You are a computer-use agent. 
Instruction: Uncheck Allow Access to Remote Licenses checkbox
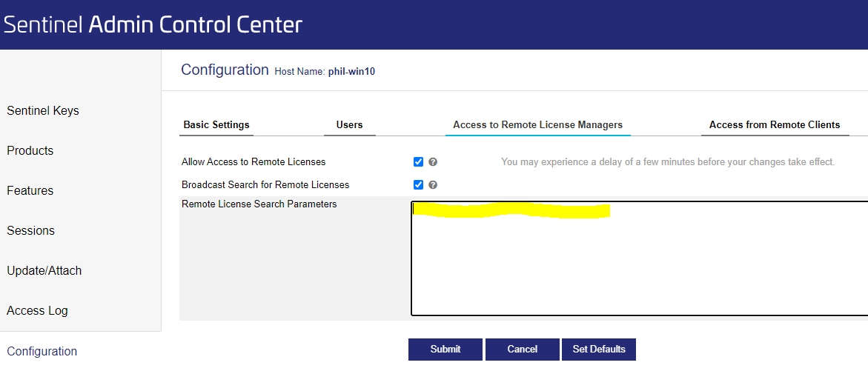click(x=419, y=162)
